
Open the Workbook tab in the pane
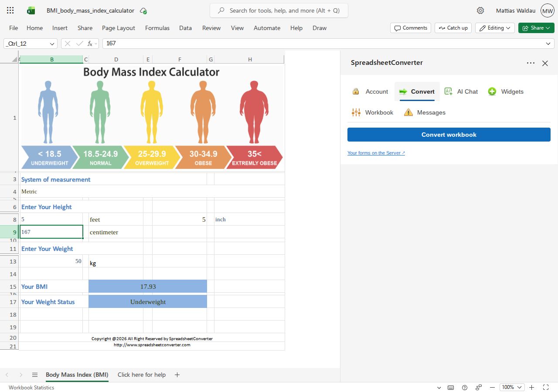tap(372, 112)
